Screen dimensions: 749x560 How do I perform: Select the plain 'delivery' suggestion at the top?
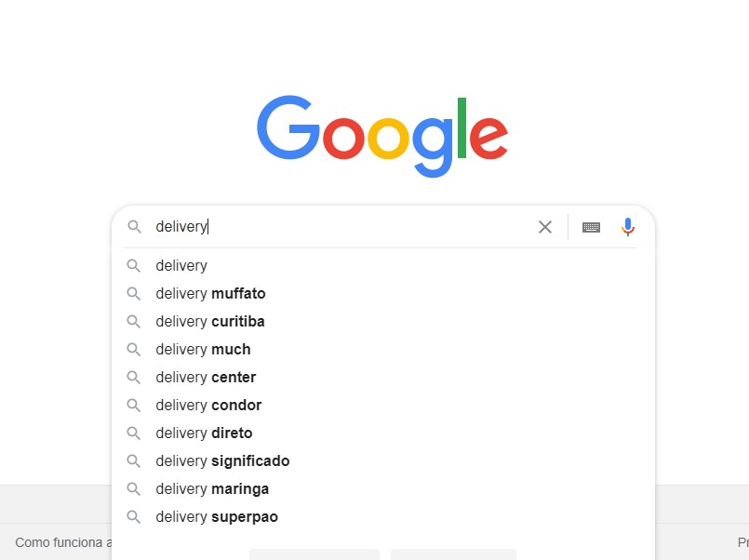(181, 265)
